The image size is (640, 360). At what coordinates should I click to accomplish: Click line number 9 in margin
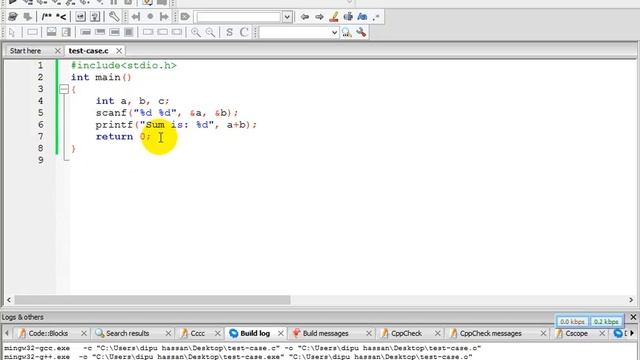click(x=40, y=160)
